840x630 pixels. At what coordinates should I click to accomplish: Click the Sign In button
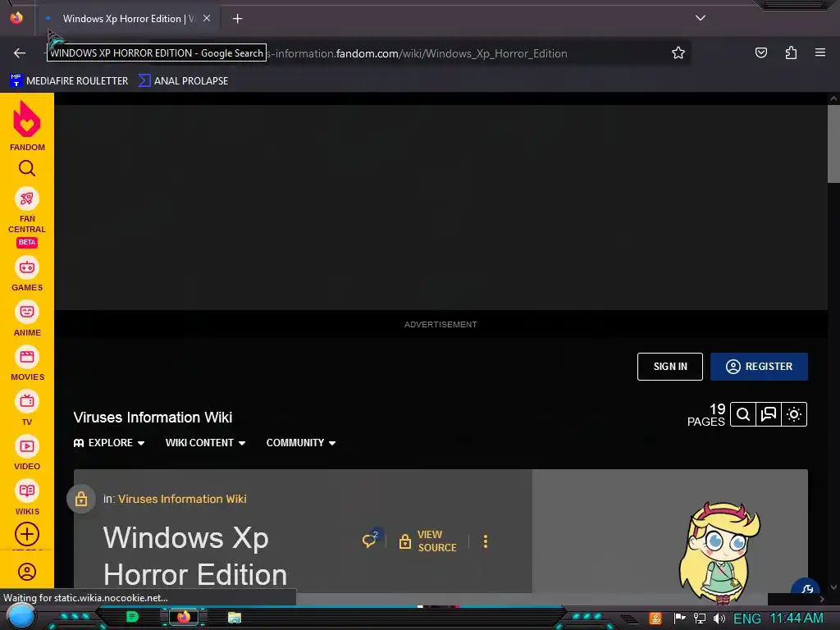point(669,367)
